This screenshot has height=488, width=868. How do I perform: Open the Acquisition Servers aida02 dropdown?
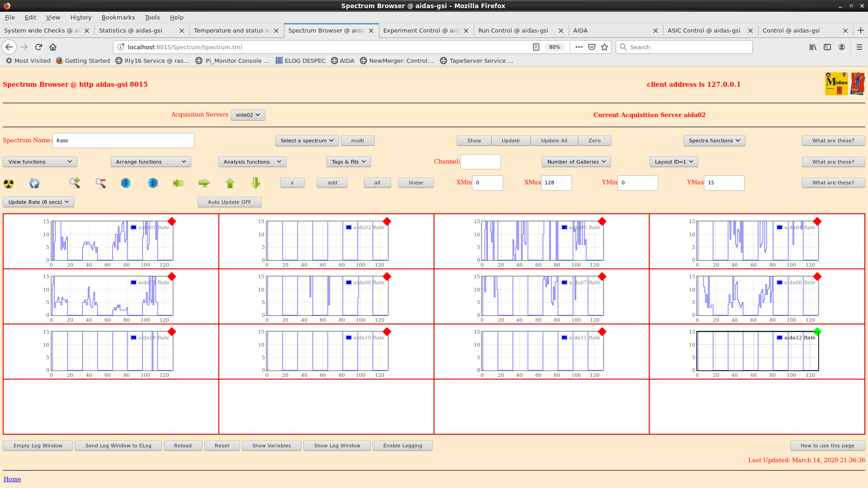[x=248, y=115]
